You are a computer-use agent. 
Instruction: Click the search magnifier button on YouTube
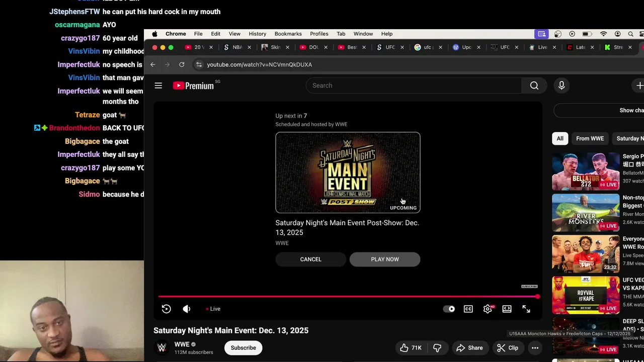534,85
